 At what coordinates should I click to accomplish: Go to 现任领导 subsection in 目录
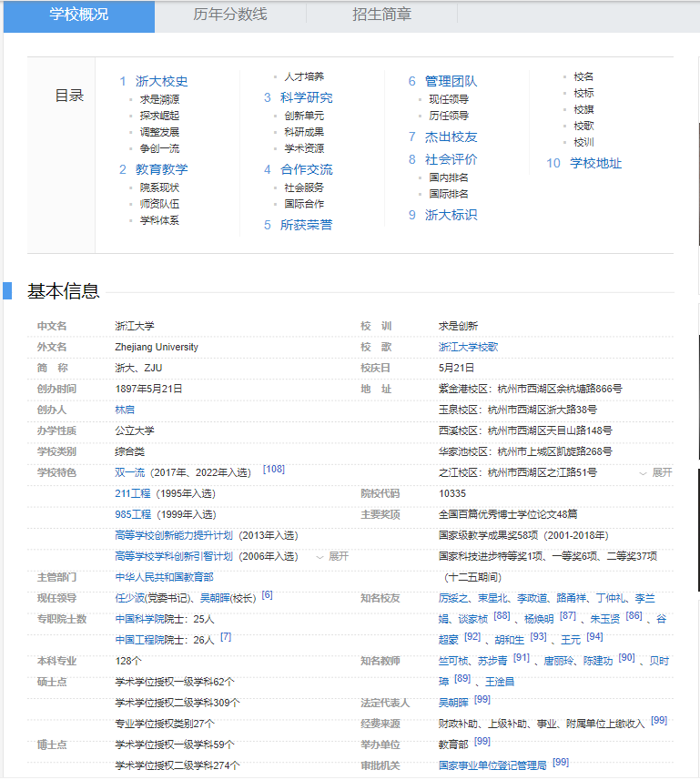[449, 99]
